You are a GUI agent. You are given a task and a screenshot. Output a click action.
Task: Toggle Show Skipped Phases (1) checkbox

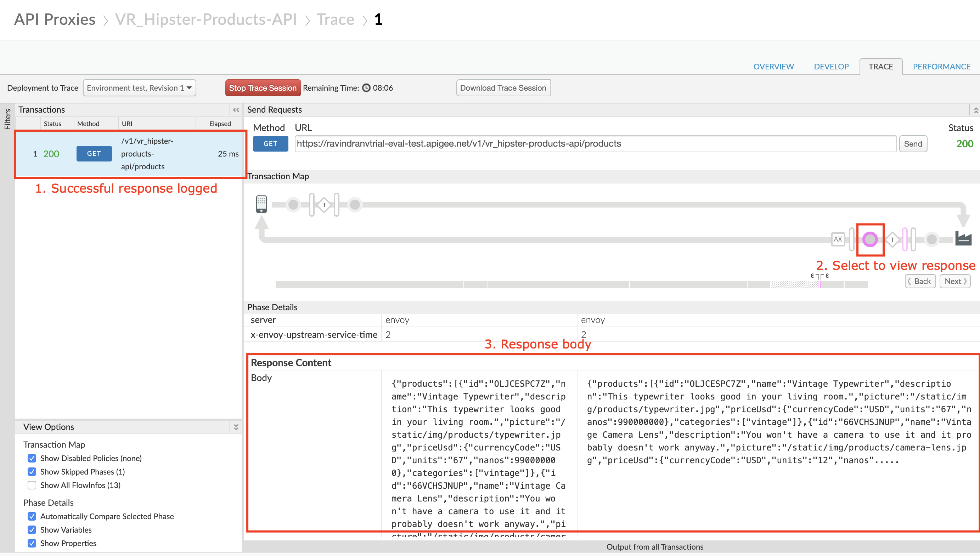pos(32,472)
